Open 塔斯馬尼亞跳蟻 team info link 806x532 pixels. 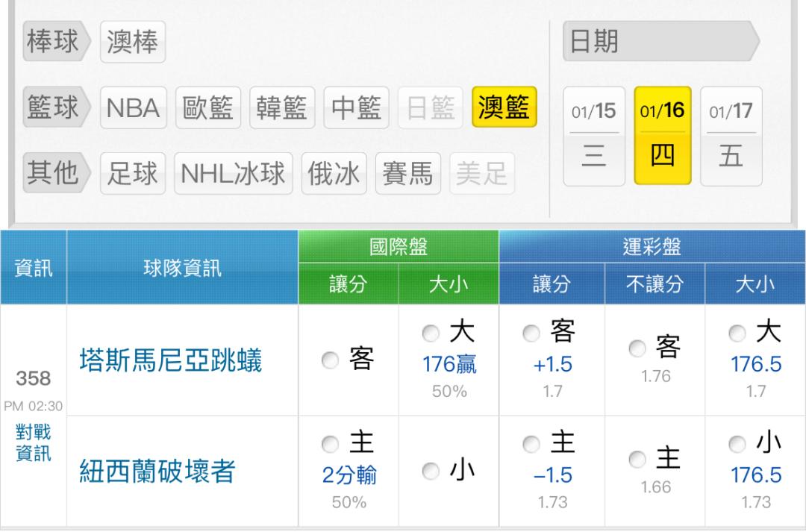[171, 360]
